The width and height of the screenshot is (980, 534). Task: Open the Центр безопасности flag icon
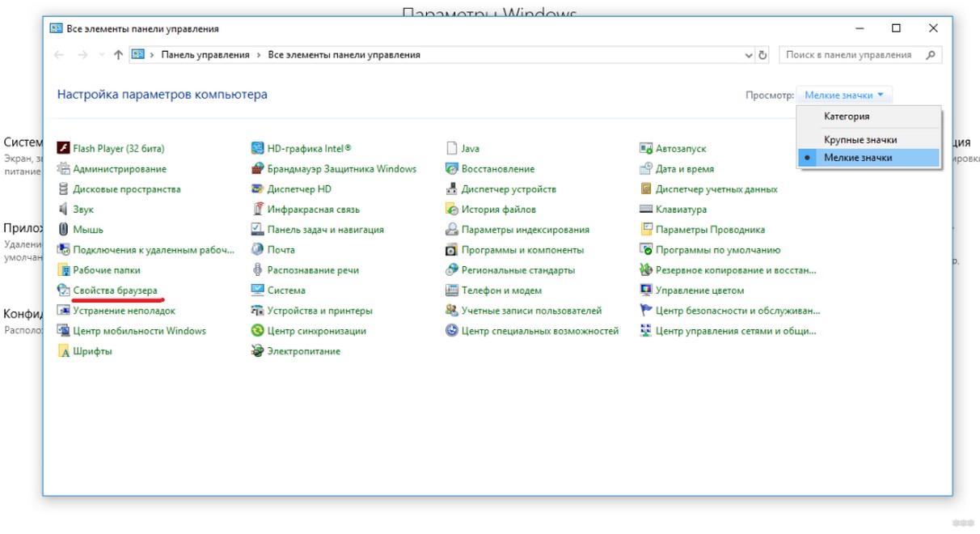click(646, 311)
